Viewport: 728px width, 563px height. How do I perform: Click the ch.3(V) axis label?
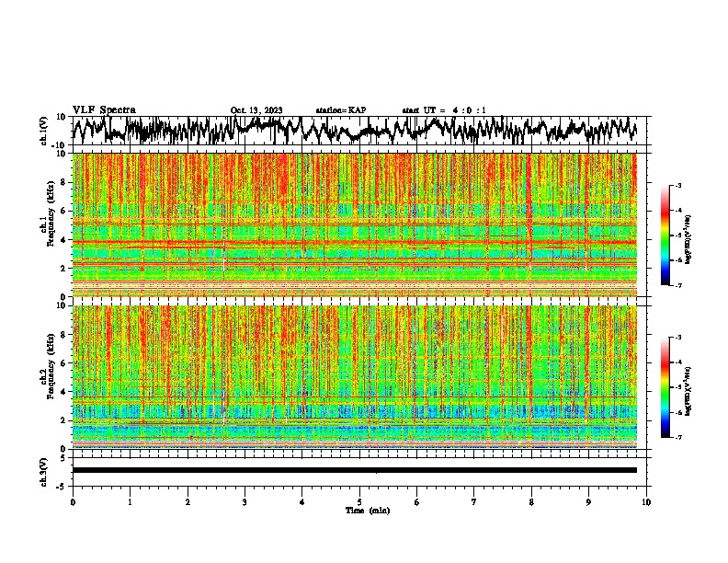[44, 472]
